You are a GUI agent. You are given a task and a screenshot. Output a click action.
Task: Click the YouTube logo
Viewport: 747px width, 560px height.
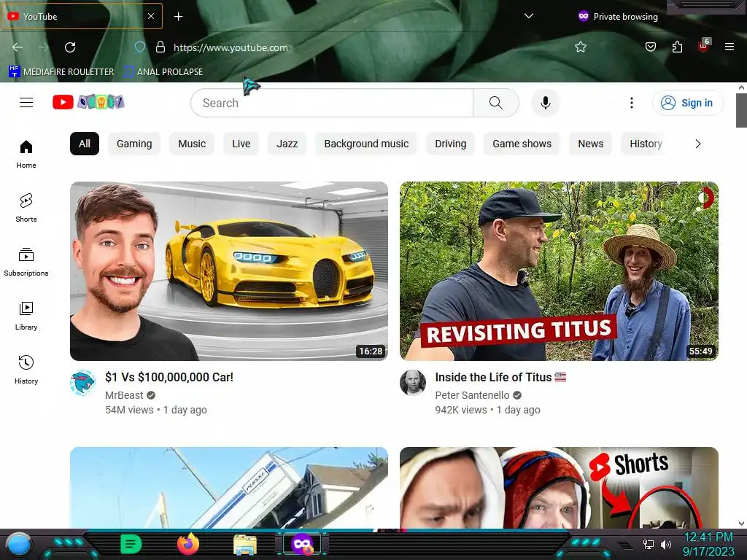(x=88, y=102)
